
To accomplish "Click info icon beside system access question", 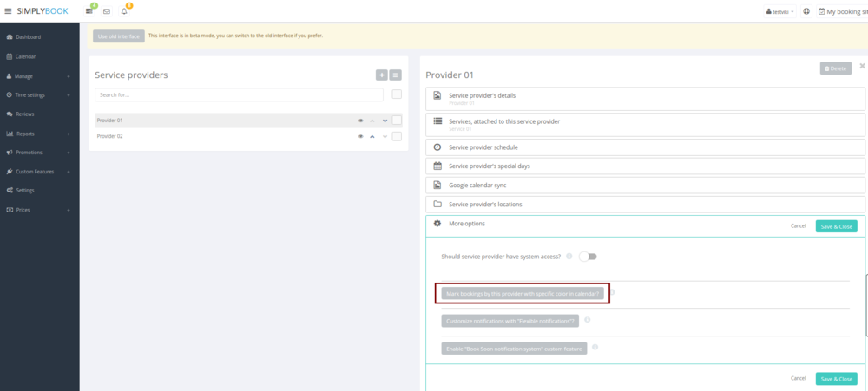I will pyautogui.click(x=569, y=256).
